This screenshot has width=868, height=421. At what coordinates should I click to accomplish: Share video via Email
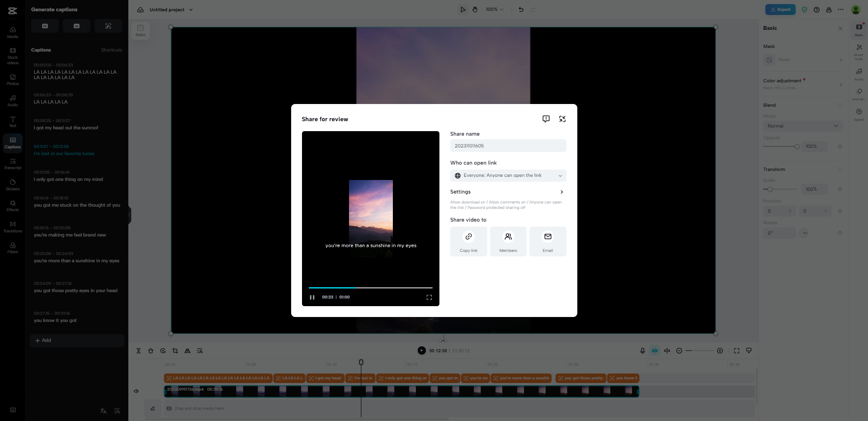[x=548, y=241]
